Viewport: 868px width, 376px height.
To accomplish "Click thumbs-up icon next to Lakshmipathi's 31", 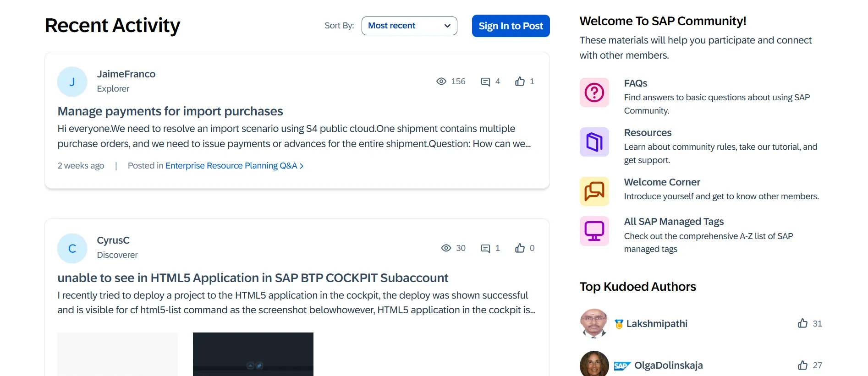I will (802, 323).
